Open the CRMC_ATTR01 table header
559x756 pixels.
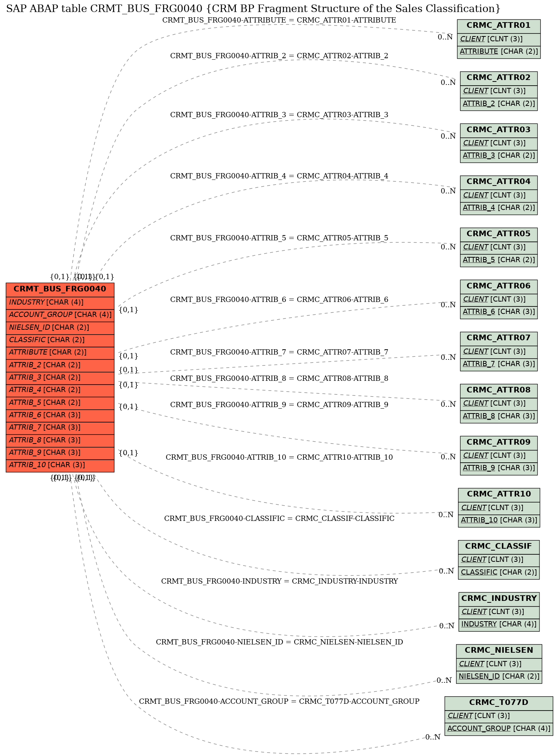499,26
